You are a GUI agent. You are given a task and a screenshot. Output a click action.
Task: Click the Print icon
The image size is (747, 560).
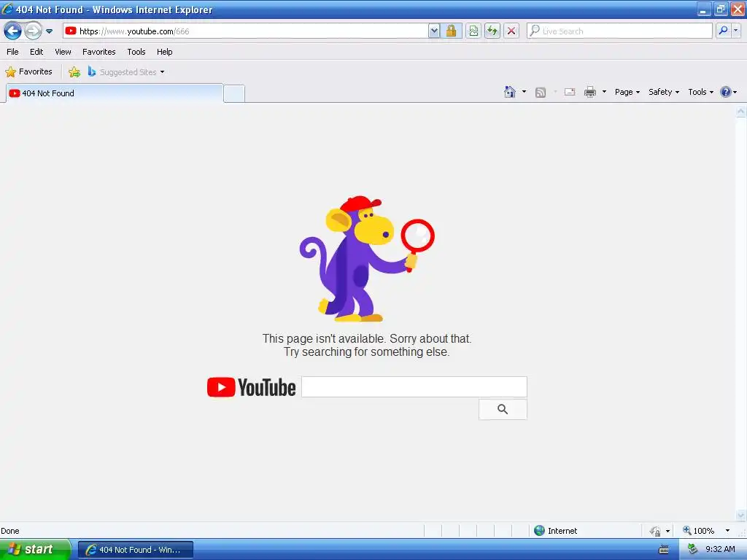coord(589,92)
